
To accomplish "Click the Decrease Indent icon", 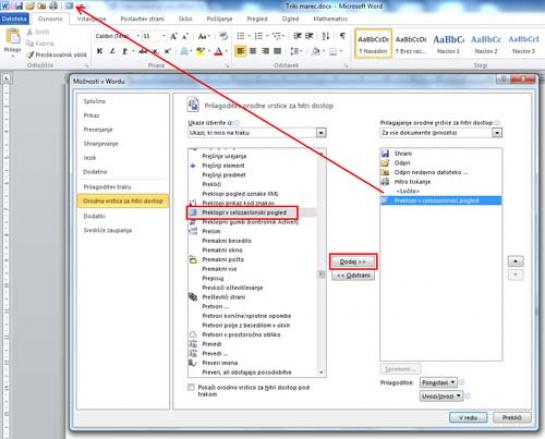I will tap(297, 36).
